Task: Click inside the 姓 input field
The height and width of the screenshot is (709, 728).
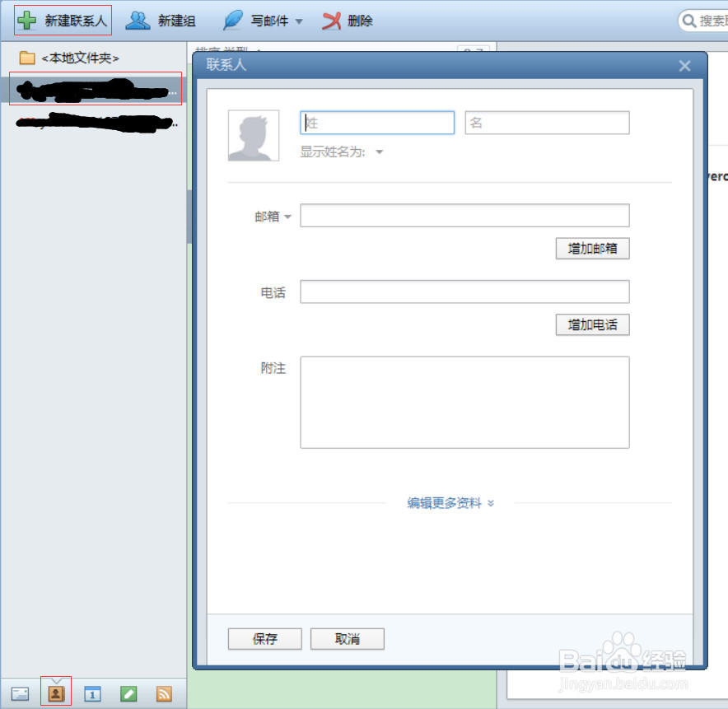Action: click(x=376, y=122)
